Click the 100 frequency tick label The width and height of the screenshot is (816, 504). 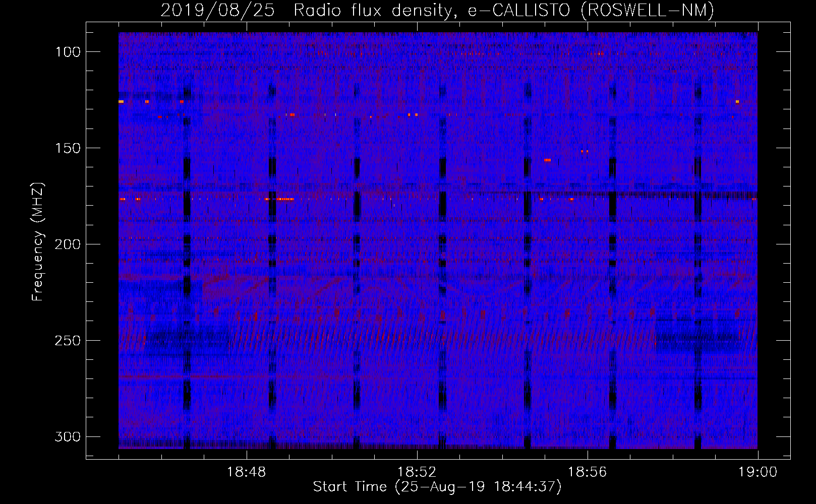tap(68, 52)
